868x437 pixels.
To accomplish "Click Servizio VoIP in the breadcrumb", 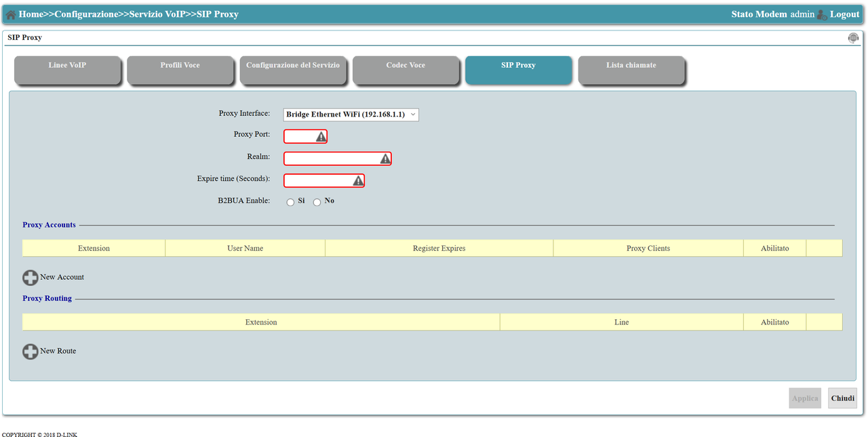I will 157,14.
